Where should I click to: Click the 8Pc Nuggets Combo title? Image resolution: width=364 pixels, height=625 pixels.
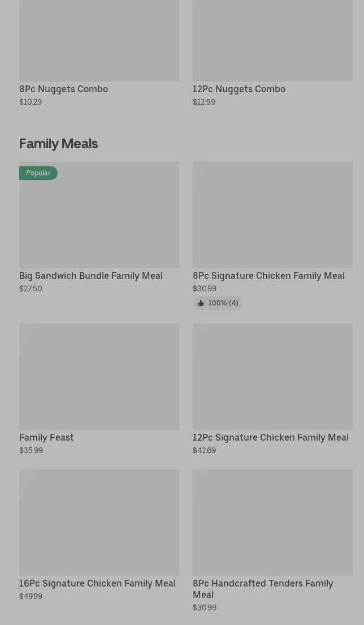click(63, 89)
